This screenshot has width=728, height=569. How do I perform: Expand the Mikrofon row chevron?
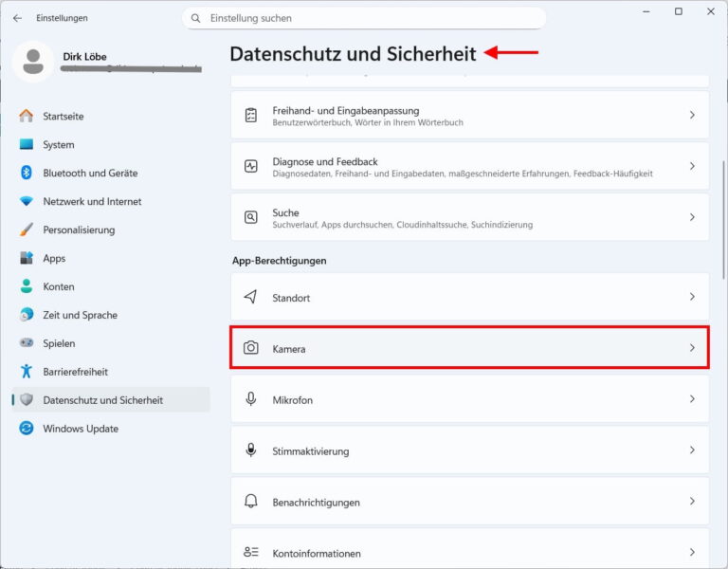click(692, 398)
